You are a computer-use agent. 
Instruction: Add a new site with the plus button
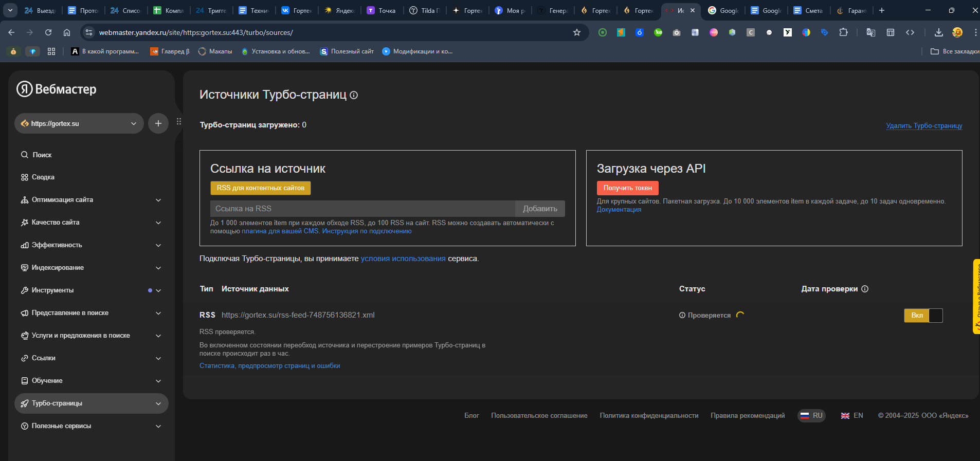[158, 123]
